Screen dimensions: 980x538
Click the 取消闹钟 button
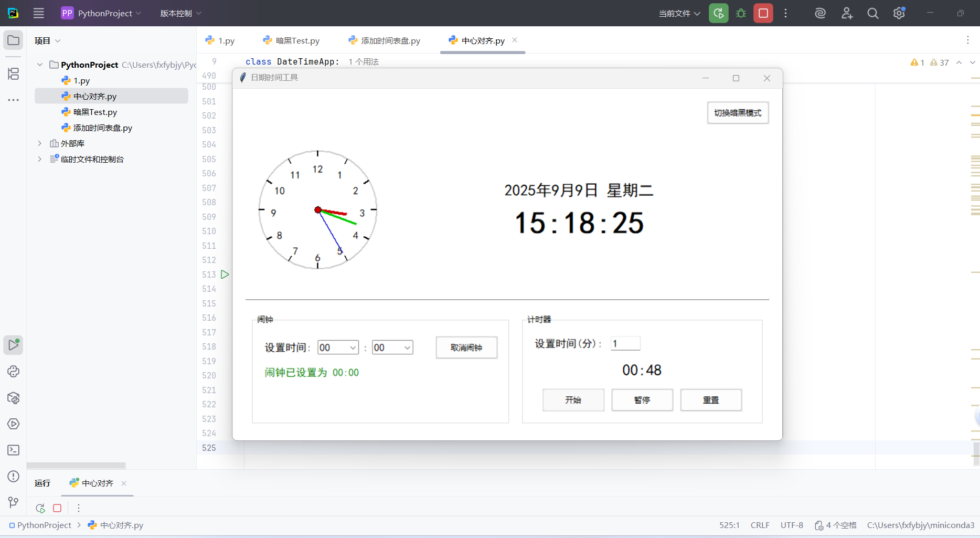click(x=466, y=347)
